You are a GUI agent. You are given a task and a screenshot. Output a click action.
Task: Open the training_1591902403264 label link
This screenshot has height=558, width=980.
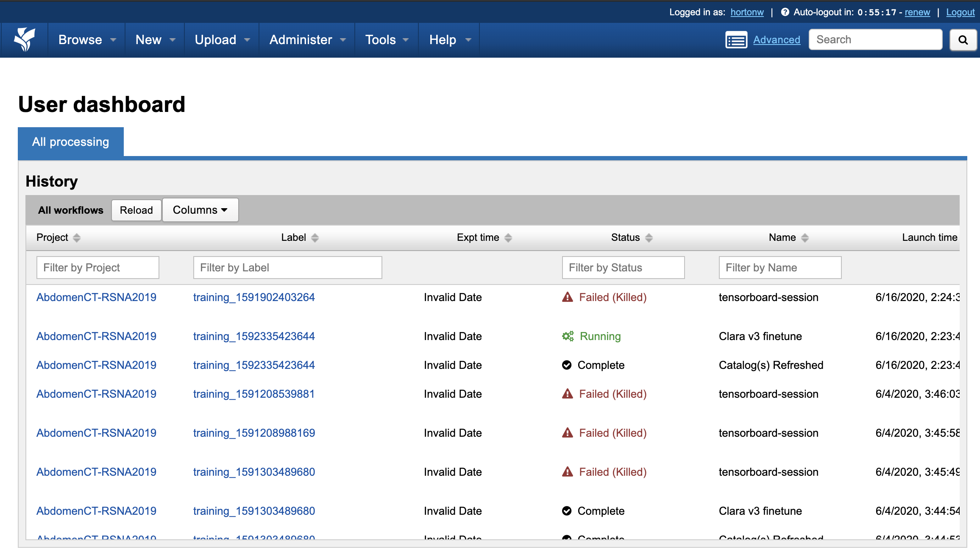click(254, 297)
